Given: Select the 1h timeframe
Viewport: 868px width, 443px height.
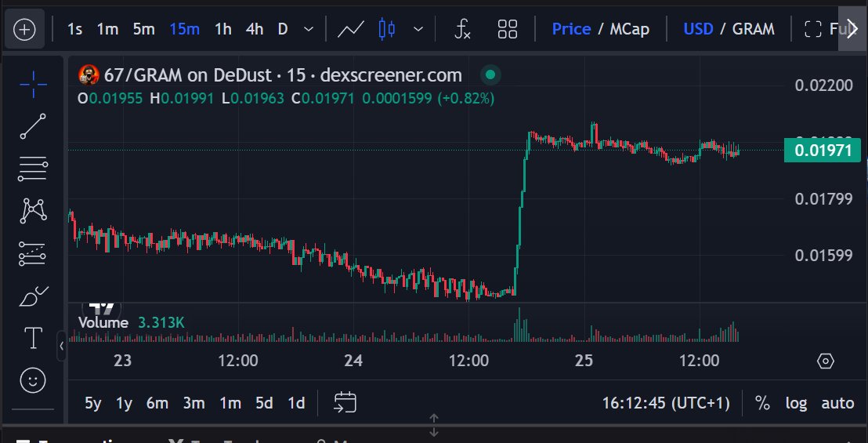Looking at the screenshot, I should (223, 29).
